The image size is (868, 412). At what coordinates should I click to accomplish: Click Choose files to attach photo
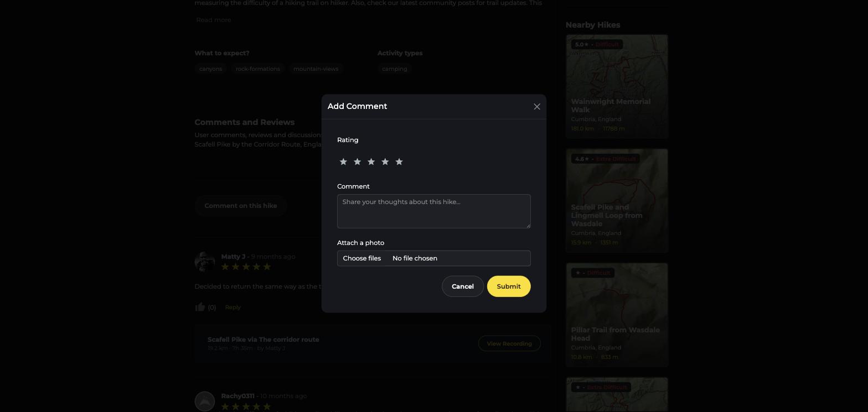point(362,258)
